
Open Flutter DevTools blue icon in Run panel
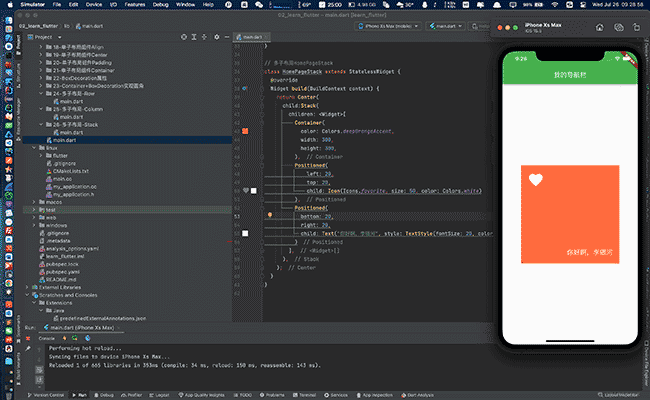pos(87,338)
